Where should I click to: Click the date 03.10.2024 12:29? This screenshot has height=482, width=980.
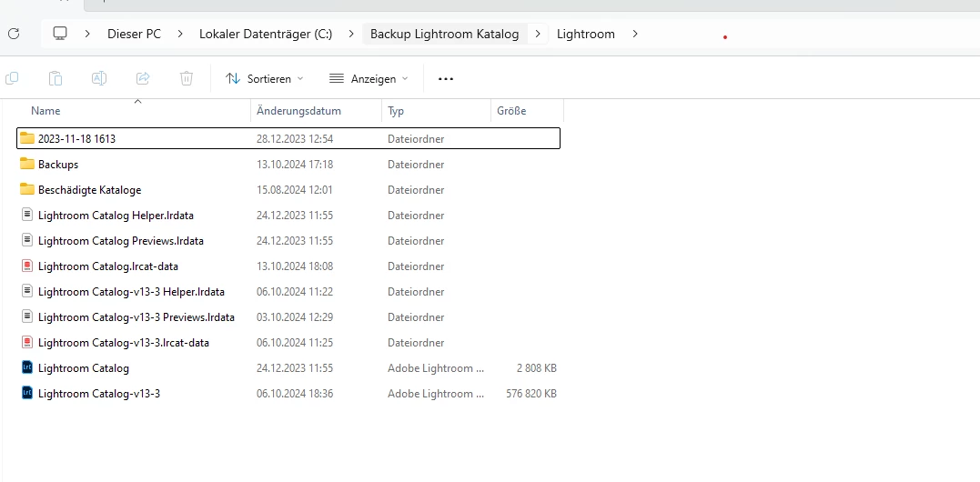coord(295,317)
